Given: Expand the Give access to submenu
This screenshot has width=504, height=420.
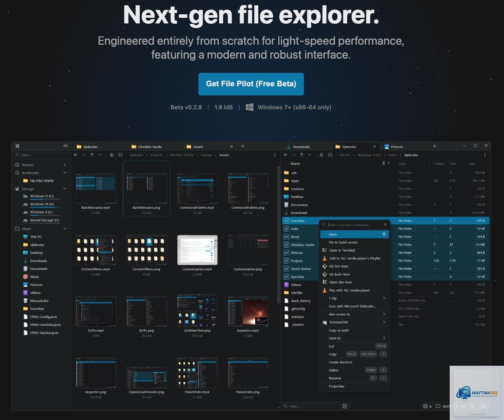Looking at the screenshot, I should [x=355, y=314].
